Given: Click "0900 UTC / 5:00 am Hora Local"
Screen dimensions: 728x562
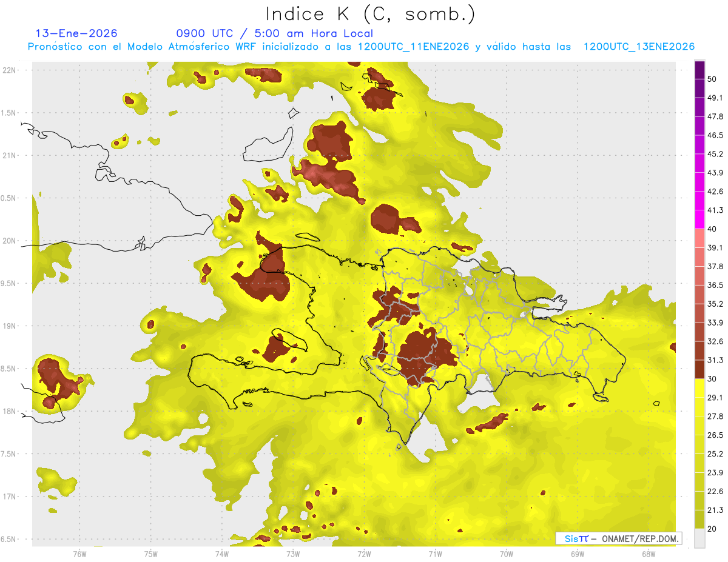Looking at the screenshot, I should click(275, 33).
